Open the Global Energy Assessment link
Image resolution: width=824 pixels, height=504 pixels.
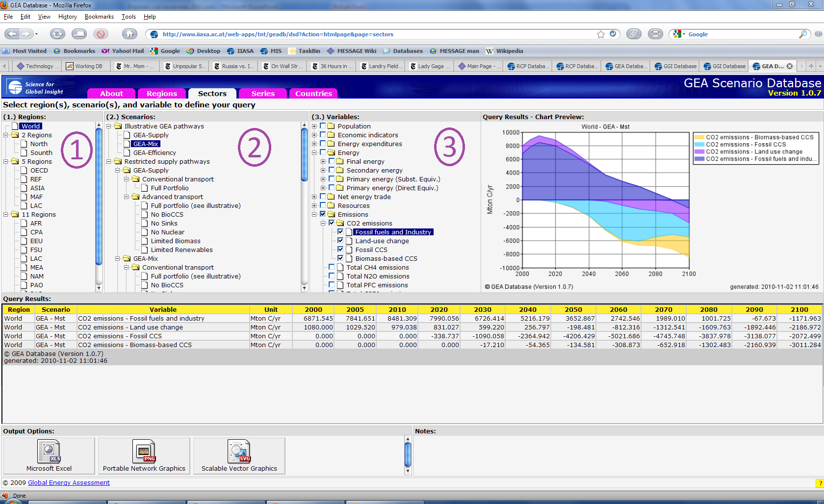pyautogui.click(x=69, y=483)
